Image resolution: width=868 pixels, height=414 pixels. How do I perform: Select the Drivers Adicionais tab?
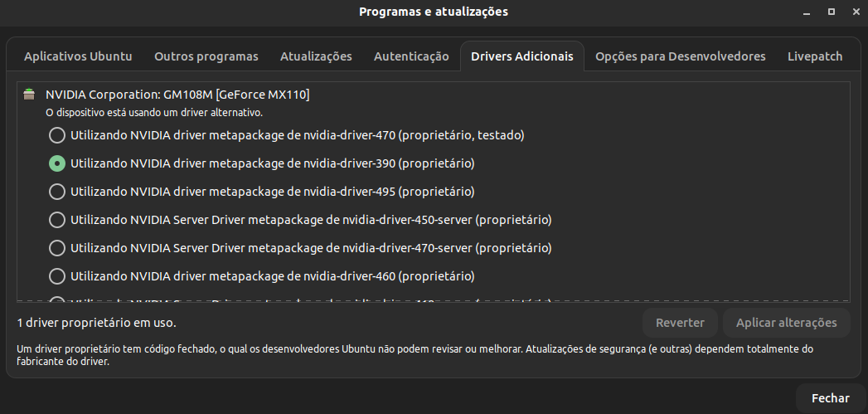coord(521,56)
